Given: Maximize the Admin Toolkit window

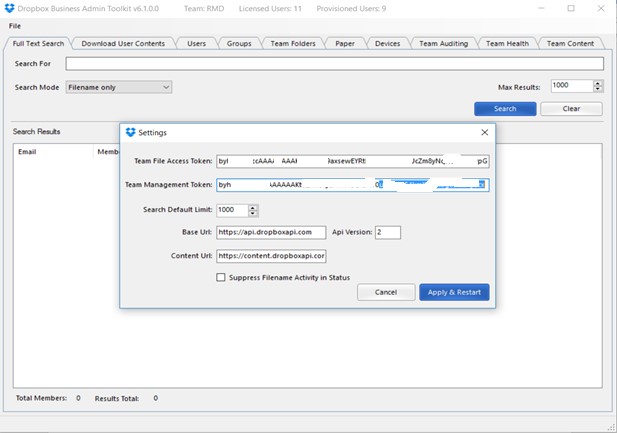Looking at the screenshot, I should click(571, 8).
